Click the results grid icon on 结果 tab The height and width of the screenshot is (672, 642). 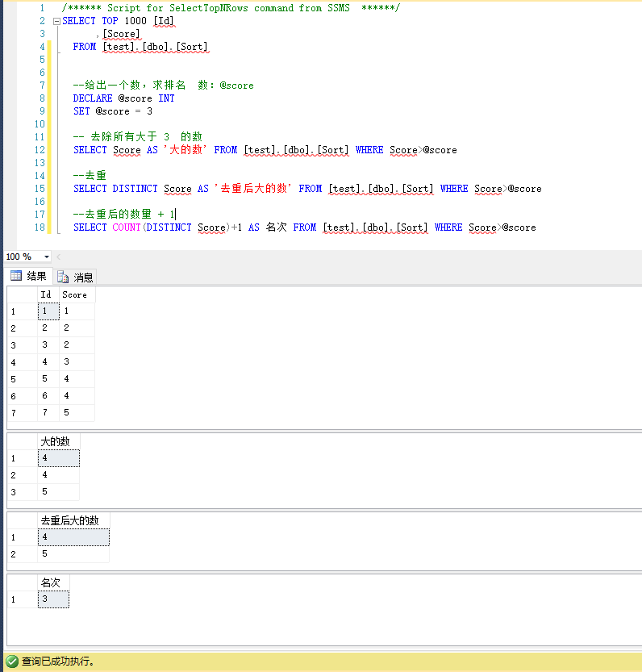16,276
